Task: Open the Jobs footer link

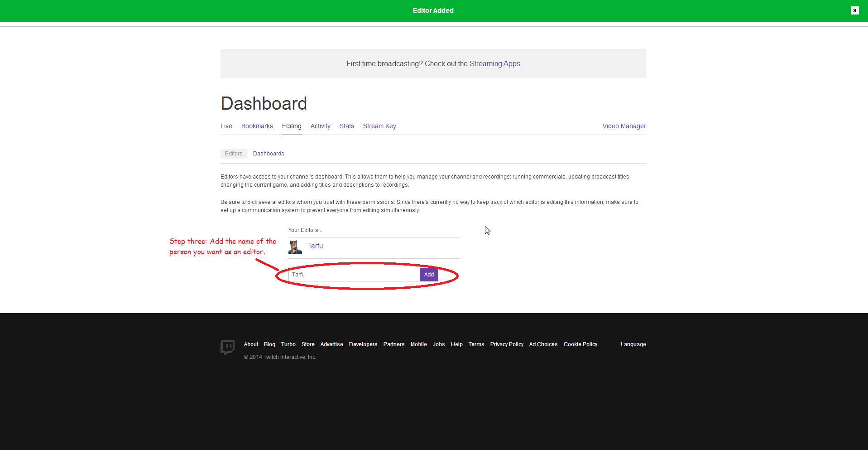Action: click(438, 344)
